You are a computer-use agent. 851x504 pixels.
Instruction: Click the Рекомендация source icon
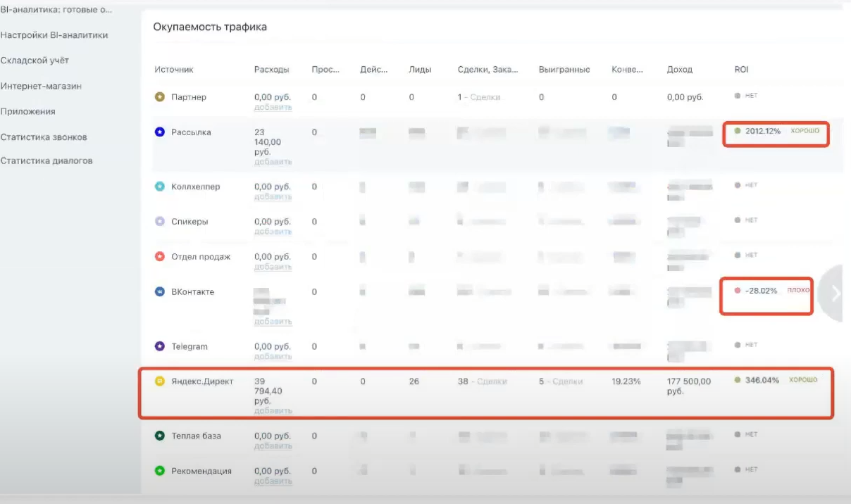point(160,471)
